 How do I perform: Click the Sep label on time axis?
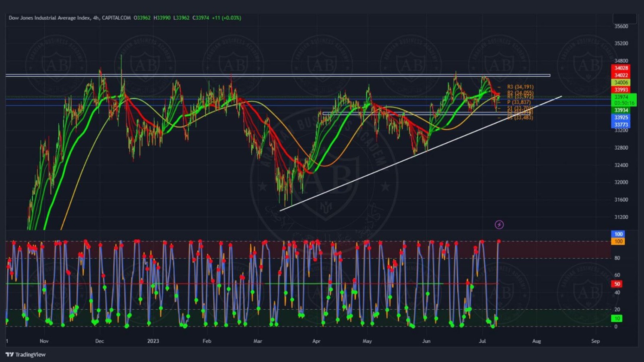pos(595,341)
